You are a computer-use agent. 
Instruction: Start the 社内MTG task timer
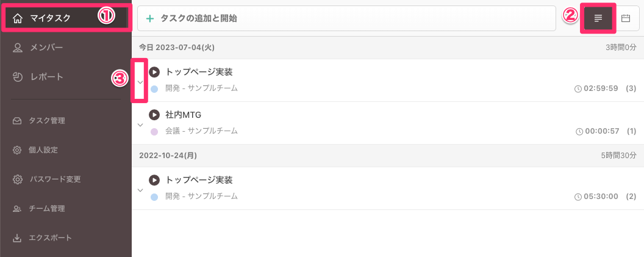click(154, 115)
